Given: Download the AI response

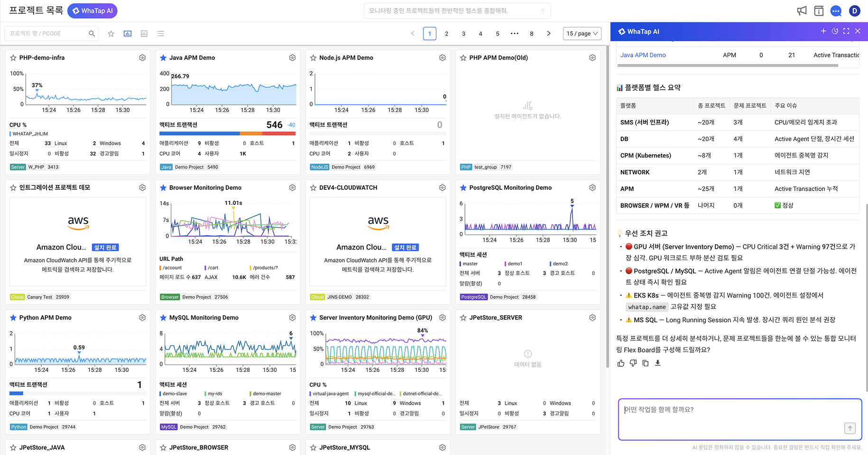Looking at the screenshot, I should tap(658, 363).
